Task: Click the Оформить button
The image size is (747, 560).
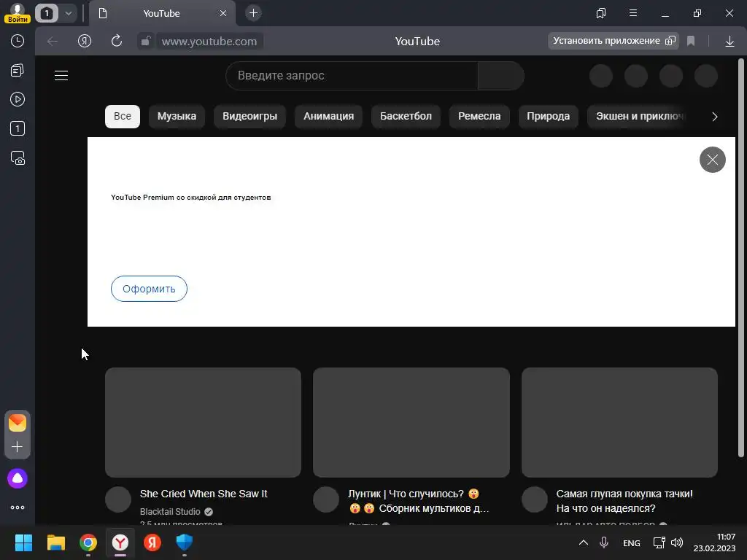Action: [x=149, y=289]
